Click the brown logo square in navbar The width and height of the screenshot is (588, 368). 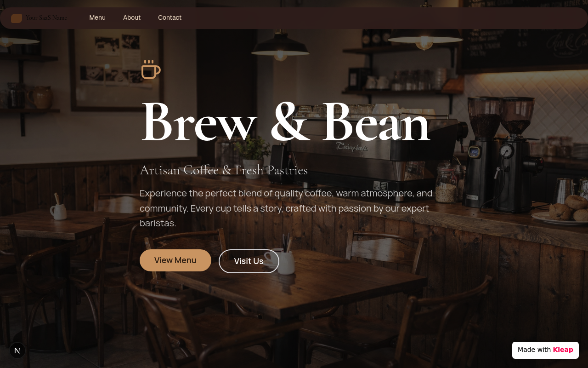[x=17, y=18]
